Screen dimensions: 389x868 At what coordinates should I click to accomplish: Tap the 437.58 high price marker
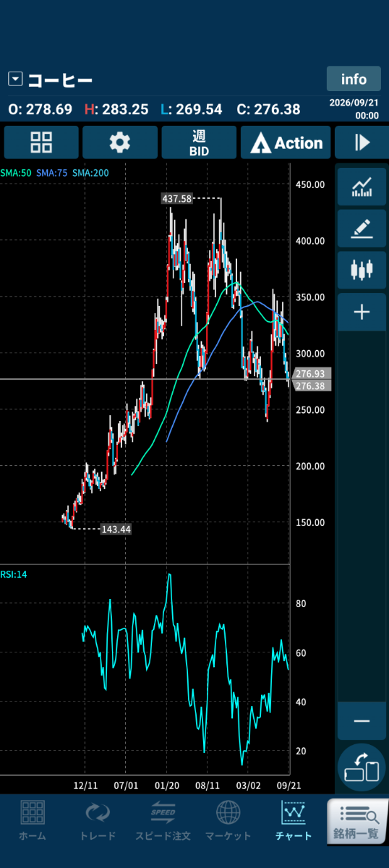176,198
